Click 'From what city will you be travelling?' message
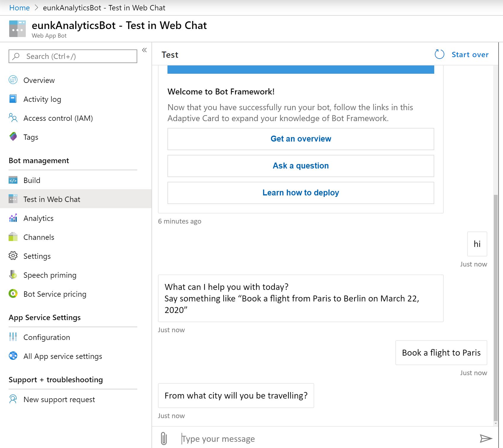 (236, 396)
